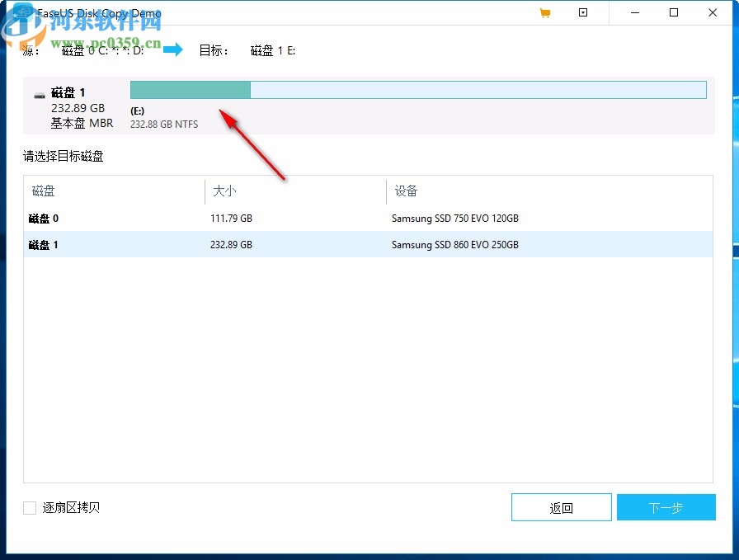
Task: Click the EaseUS Disk Copy app icon
Action: 22,12
